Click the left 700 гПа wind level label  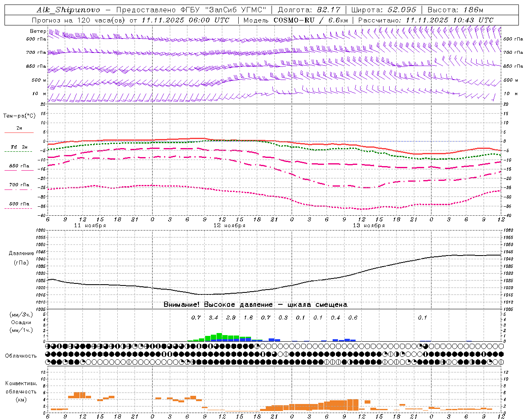[x=36, y=52]
